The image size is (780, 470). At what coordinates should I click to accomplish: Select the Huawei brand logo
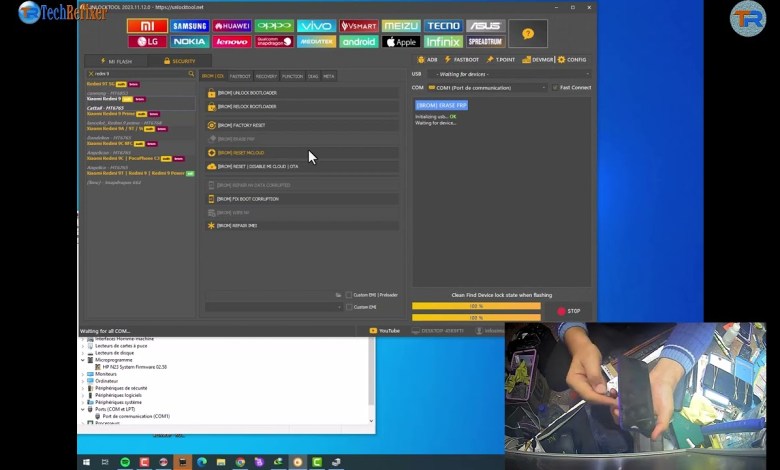(x=232, y=26)
